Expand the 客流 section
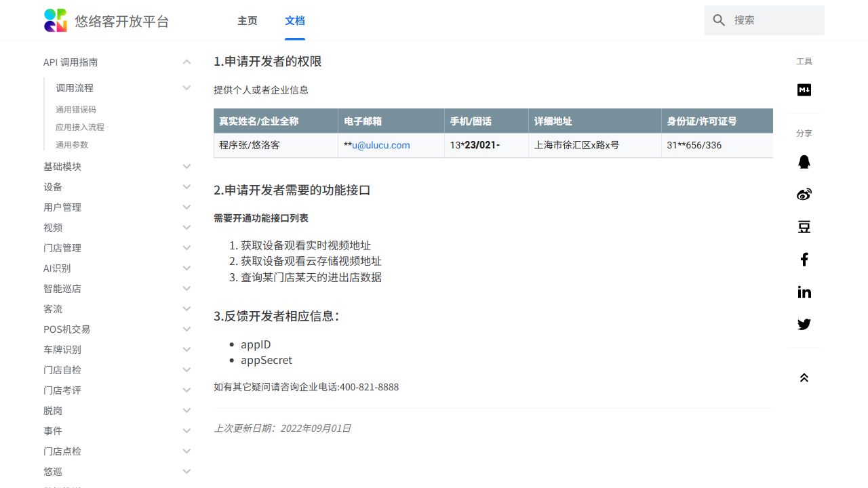Viewport: 868px width, 488px height. click(x=186, y=309)
